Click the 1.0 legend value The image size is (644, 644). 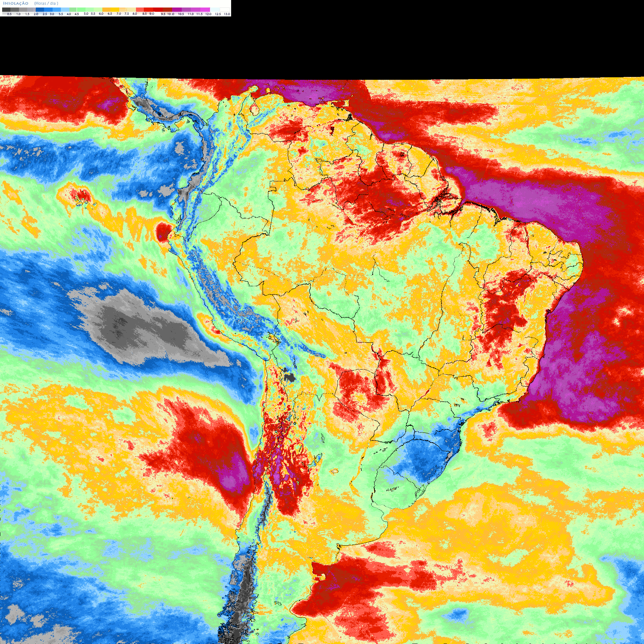[18, 14]
